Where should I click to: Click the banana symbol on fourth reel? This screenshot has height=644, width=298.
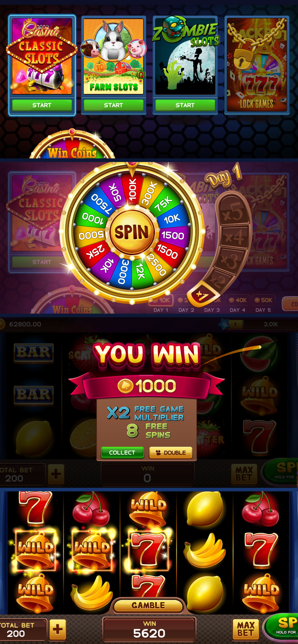click(x=205, y=550)
